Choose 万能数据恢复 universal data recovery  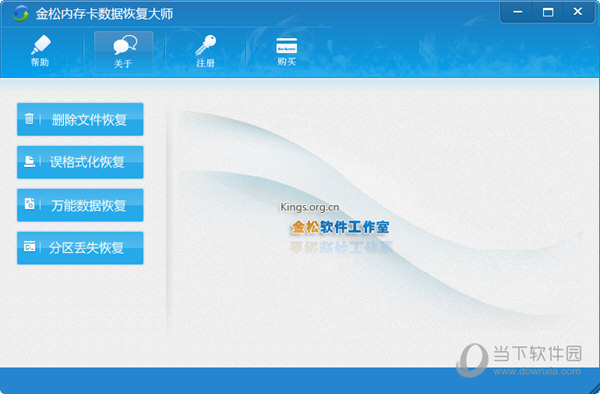pos(80,205)
